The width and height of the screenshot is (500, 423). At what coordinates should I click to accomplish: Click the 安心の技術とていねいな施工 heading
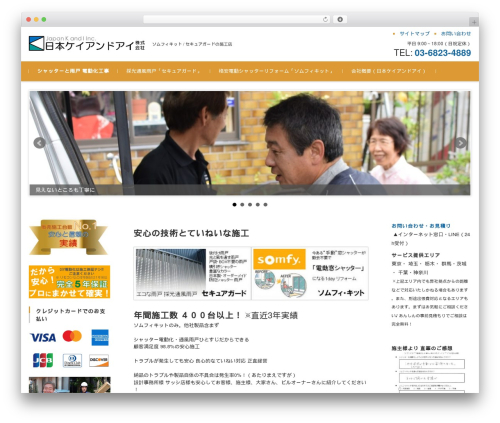point(191,233)
